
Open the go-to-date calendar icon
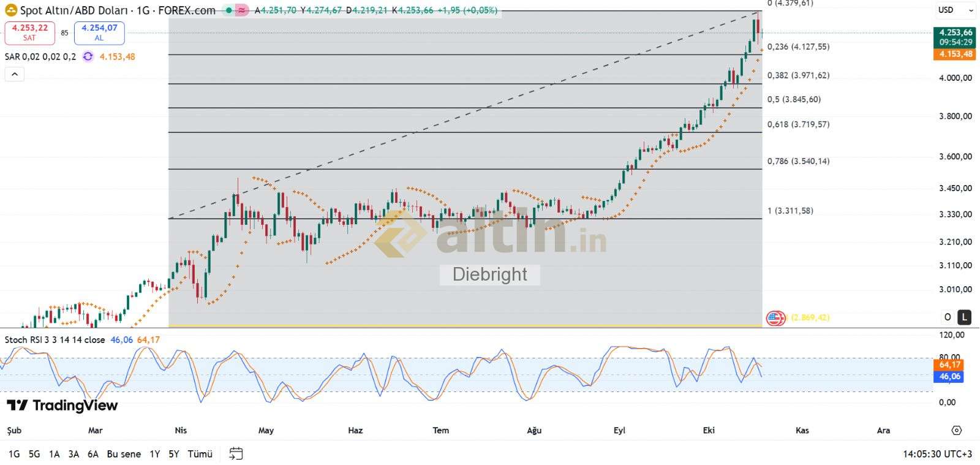236,454
